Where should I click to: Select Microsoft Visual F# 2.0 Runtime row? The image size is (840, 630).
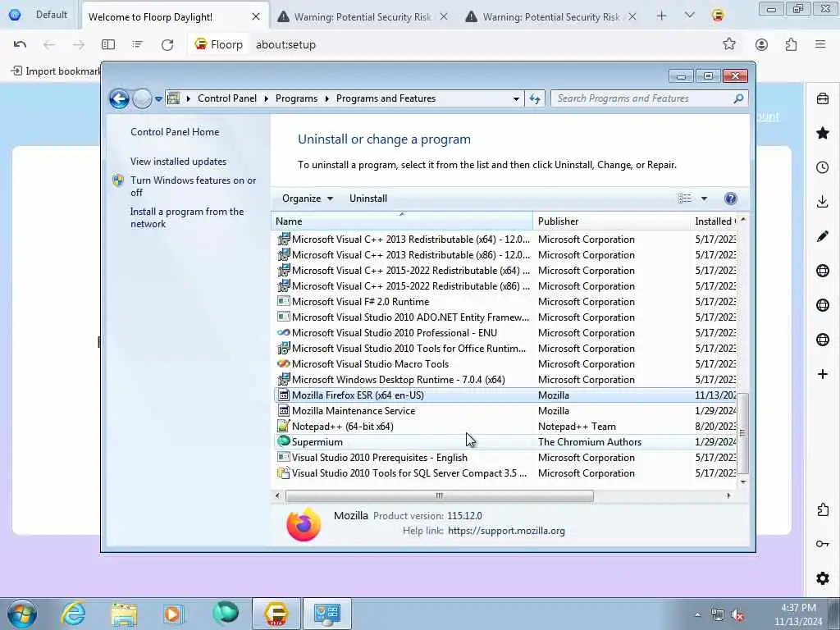coord(506,302)
